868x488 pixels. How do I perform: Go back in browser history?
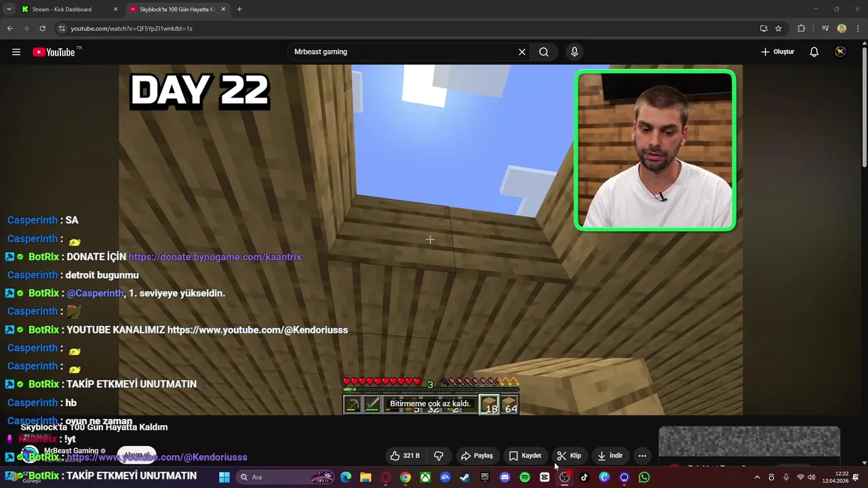(9, 28)
